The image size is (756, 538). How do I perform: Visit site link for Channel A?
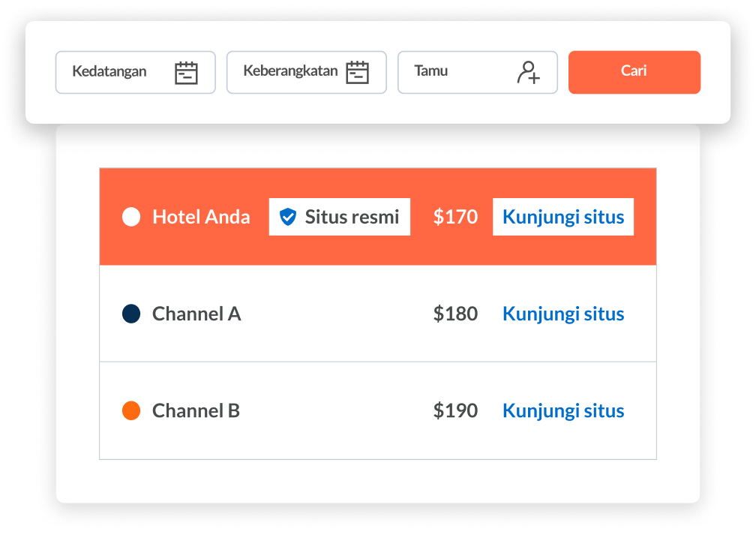pyautogui.click(x=562, y=314)
